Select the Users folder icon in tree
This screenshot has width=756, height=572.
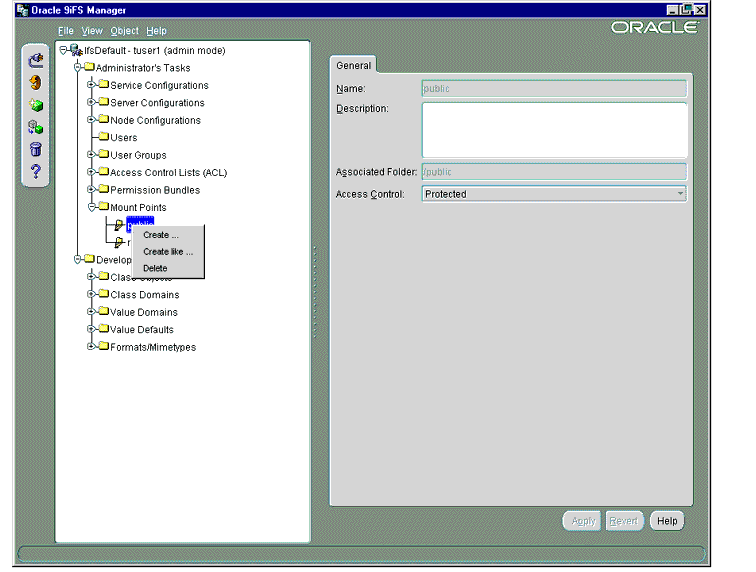point(104,136)
